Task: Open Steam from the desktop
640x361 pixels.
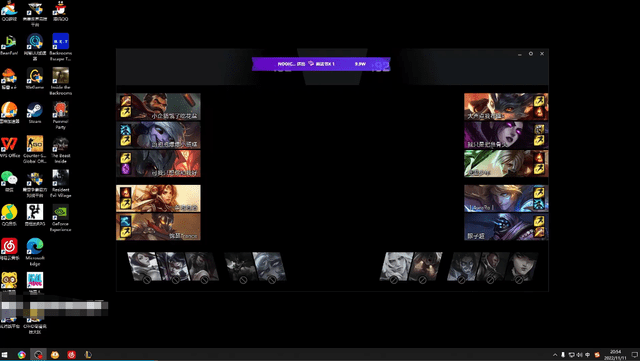Action: point(35,113)
